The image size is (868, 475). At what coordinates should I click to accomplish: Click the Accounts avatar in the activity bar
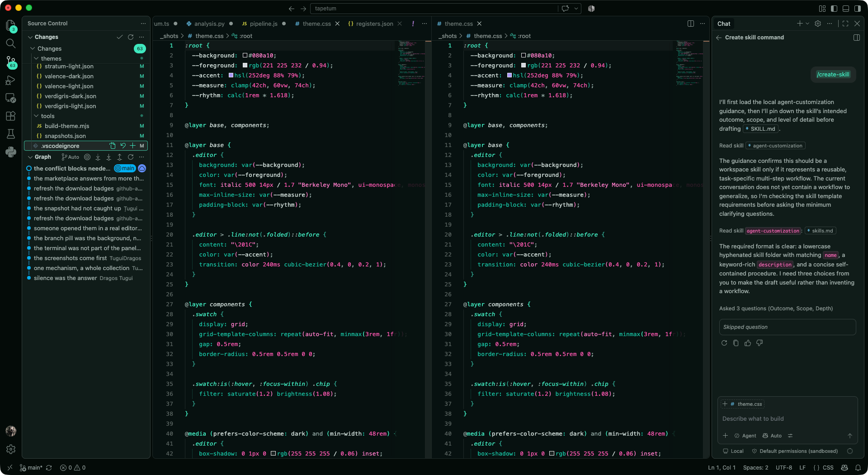point(11,431)
